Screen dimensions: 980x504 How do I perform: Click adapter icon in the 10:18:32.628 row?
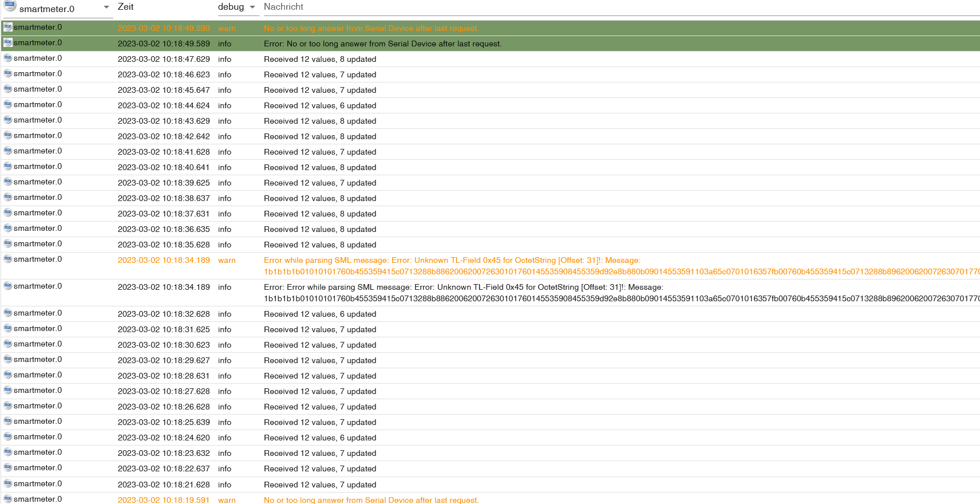click(8, 313)
